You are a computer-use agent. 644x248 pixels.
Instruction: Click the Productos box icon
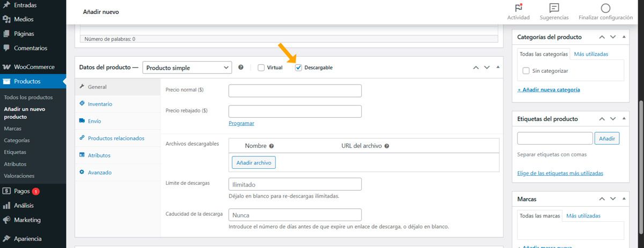pyautogui.click(x=7, y=82)
